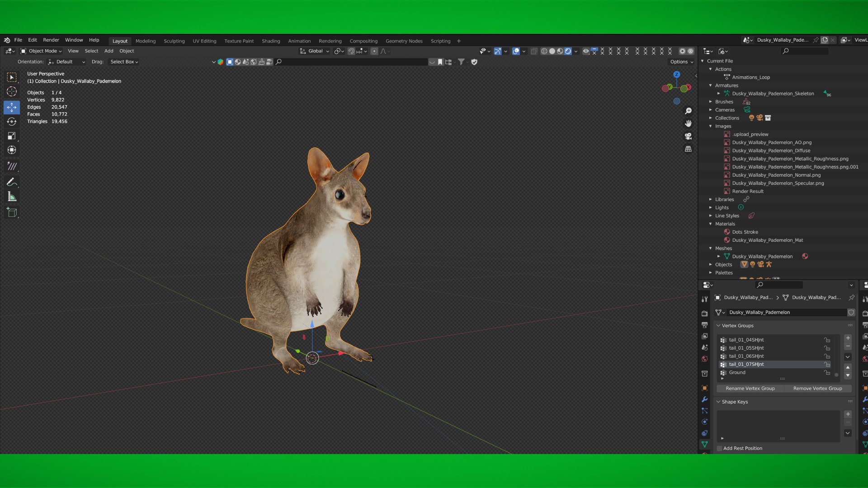The image size is (868, 488).
Task: Enable the Add Rest Position checkbox
Action: (x=719, y=448)
